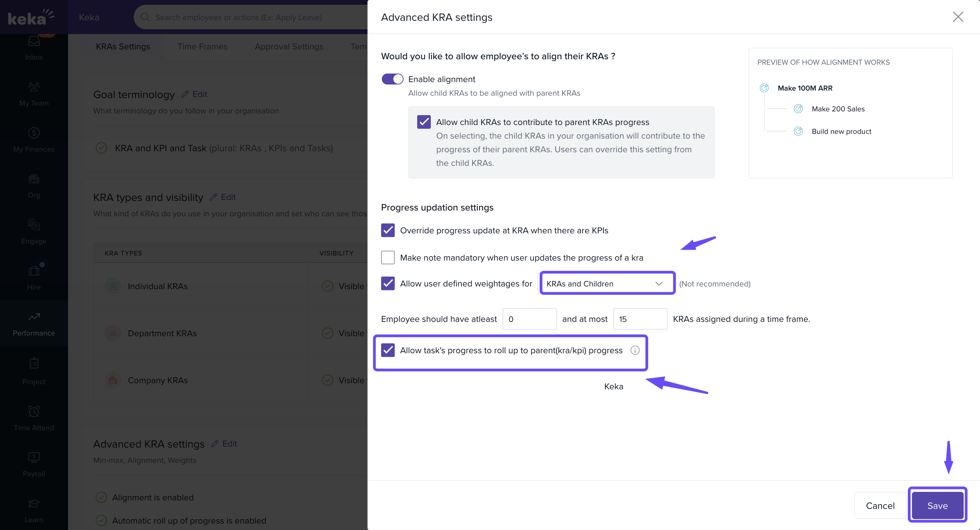Image resolution: width=980 pixels, height=530 pixels.
Task: Click the Cancel button
Action: [880, 505]
